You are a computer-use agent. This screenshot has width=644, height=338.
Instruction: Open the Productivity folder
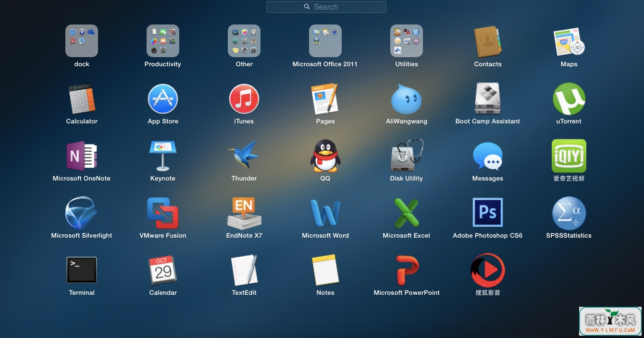coord(163,41)
